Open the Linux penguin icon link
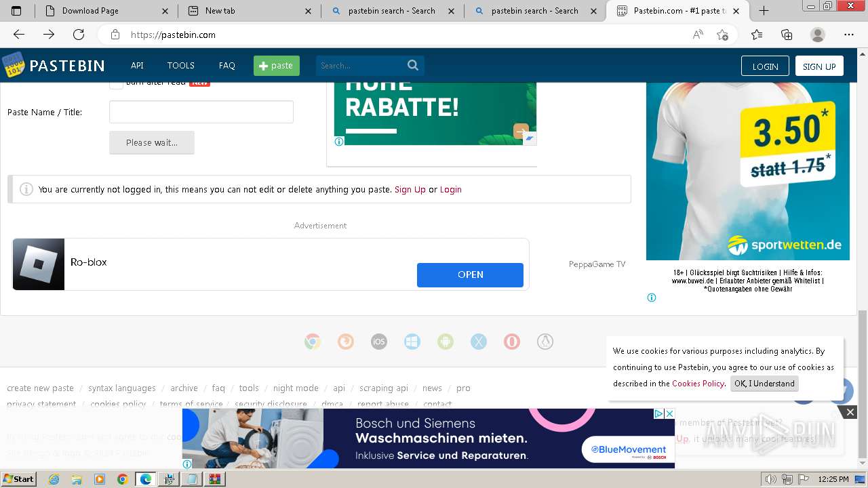868x488 pixels. coord(545,342)
